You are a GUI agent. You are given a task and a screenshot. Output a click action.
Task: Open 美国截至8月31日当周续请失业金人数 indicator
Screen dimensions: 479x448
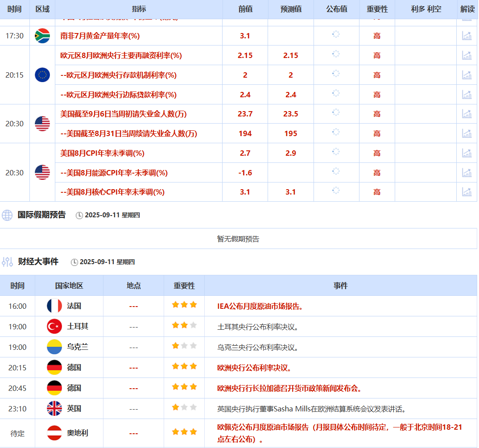(128, 133)
